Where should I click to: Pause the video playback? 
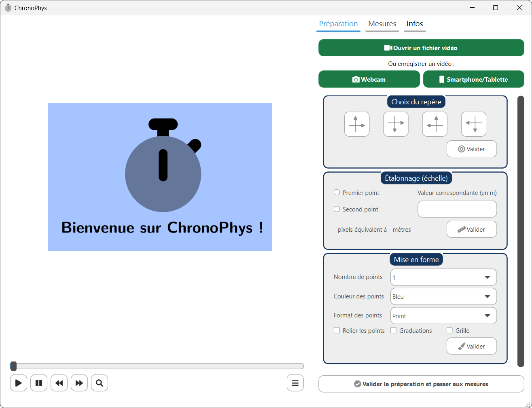coord(39,383)
